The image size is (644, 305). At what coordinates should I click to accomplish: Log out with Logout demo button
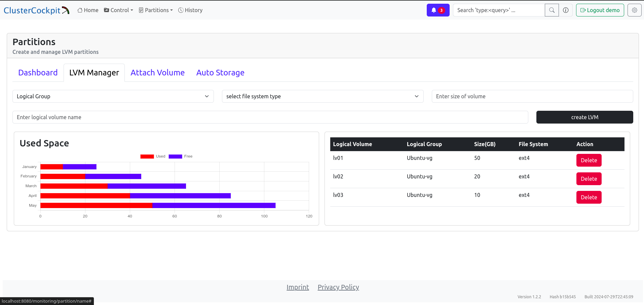click(x=600, y=10)
